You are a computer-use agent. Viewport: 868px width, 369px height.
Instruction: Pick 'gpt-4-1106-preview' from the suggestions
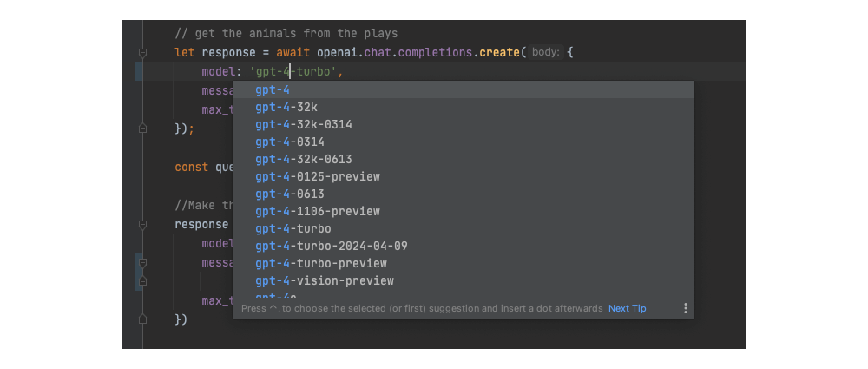(x=317, y=212)
